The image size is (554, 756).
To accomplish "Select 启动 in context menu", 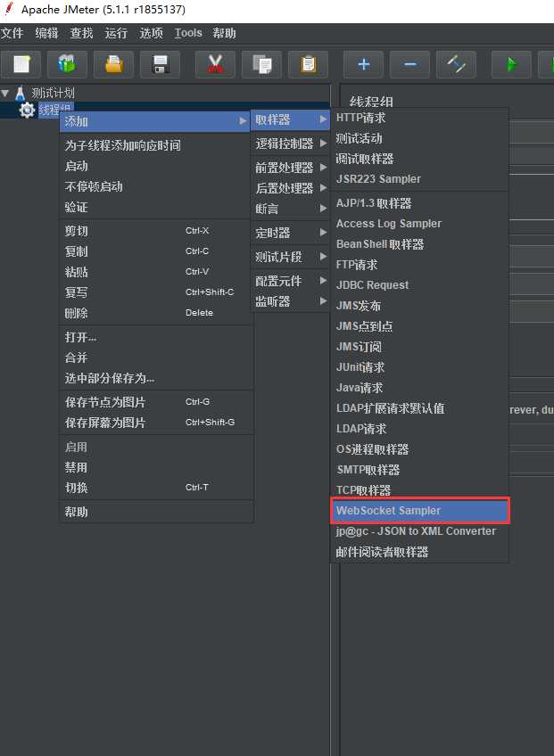I will point(156,167).
